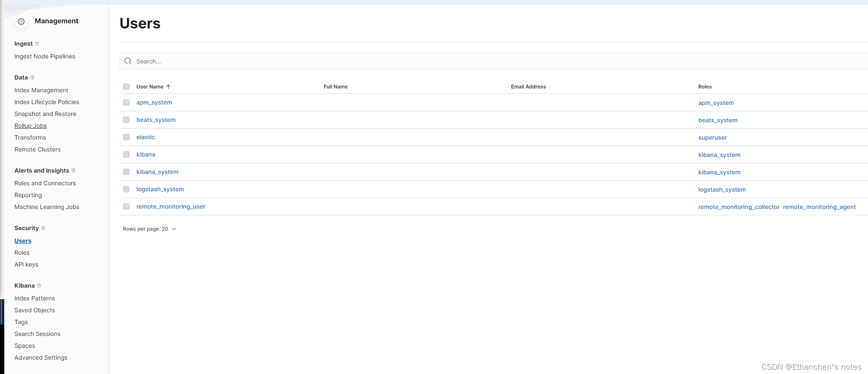Select the elastic user checkbox
The image size is (868, 374).
pyautogui.click(x=126, y=137)
